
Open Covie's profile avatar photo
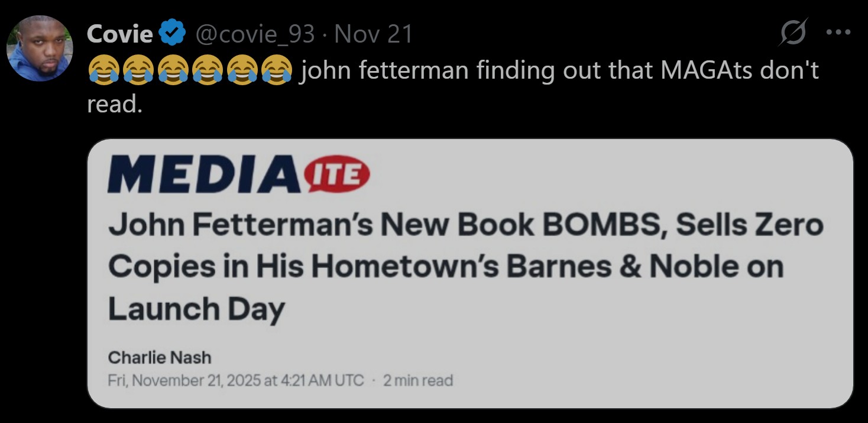point(39,49)
